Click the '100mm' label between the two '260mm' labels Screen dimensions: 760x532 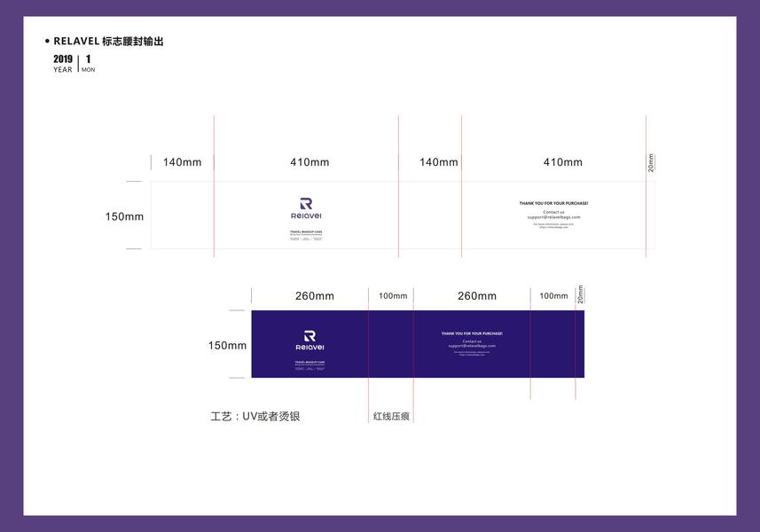click(393, 296)
